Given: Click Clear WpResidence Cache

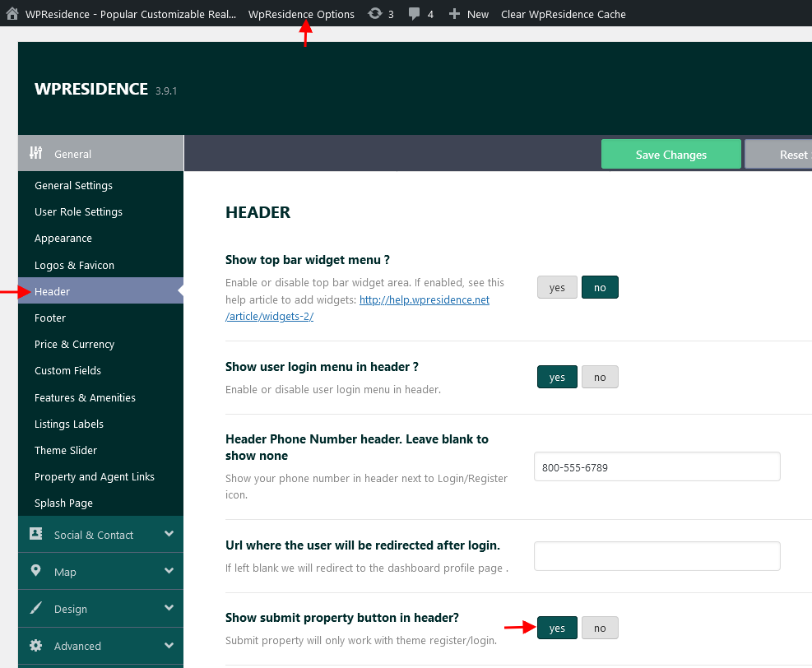Looking at the screenshot, I should click(563, 15).
